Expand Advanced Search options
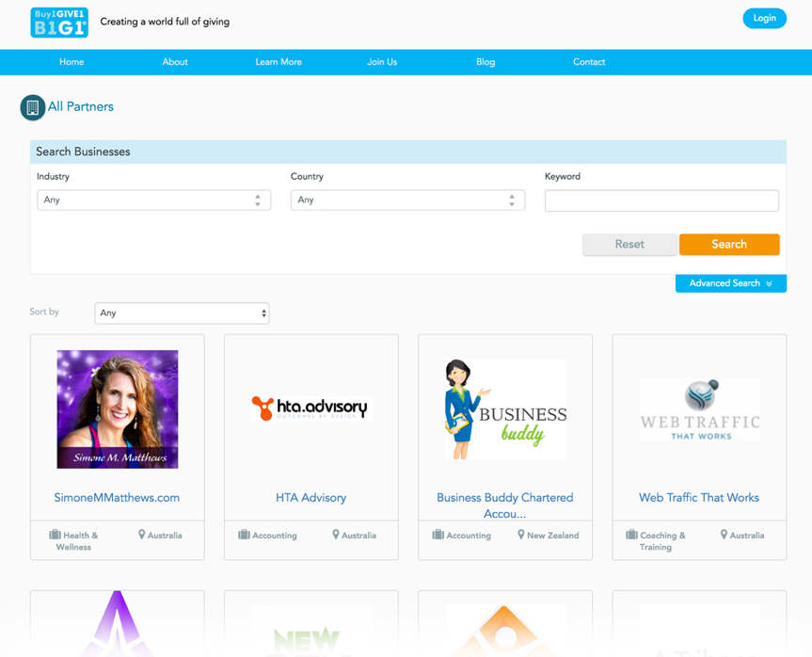Image resolution: width=812 pixels, height=657 pixels. point(731,283)
